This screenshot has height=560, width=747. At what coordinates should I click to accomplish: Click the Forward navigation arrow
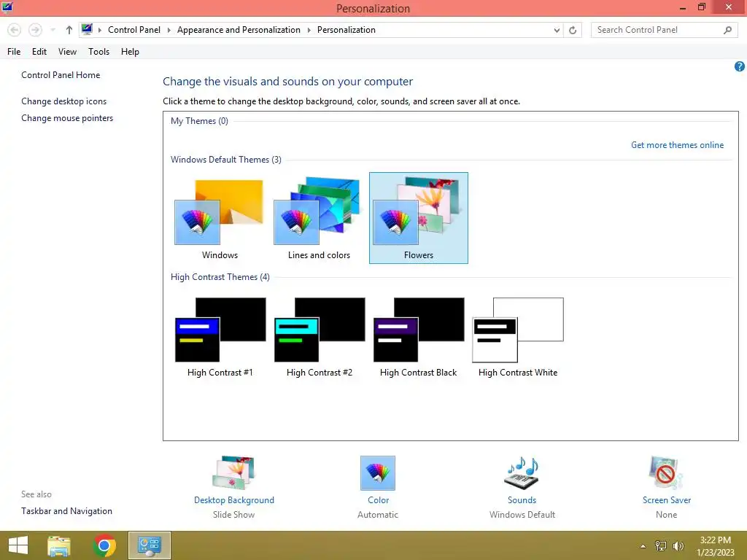tap(35, 30)
